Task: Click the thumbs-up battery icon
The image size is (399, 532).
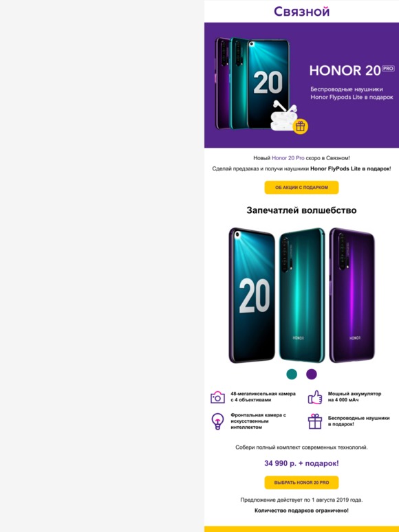Action: click(x=315, y=397)
